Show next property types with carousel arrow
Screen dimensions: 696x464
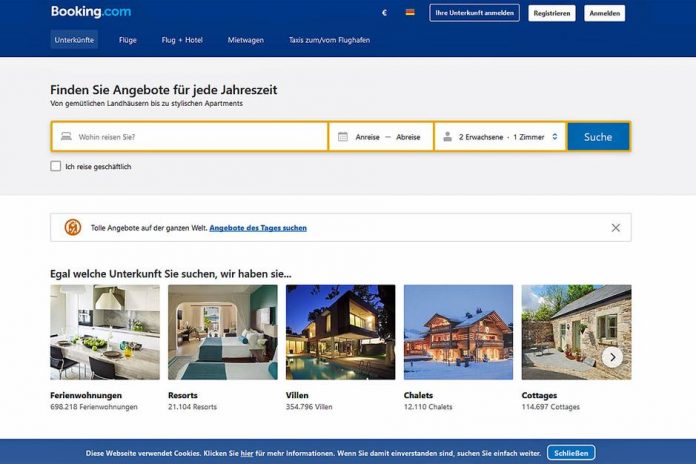pyautogui.click(x=613, y=357)
